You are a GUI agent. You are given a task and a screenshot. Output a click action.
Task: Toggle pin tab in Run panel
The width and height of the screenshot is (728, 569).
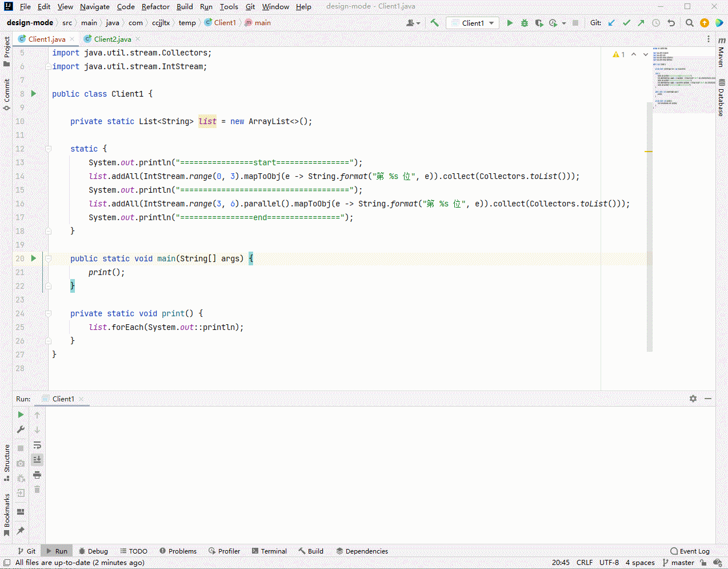[x=21, y=531]
